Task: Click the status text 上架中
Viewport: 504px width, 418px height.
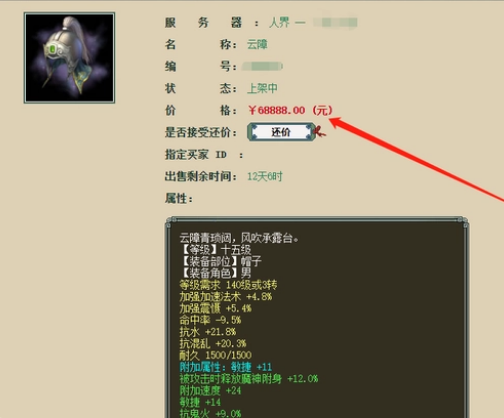Action: [262, 88]
